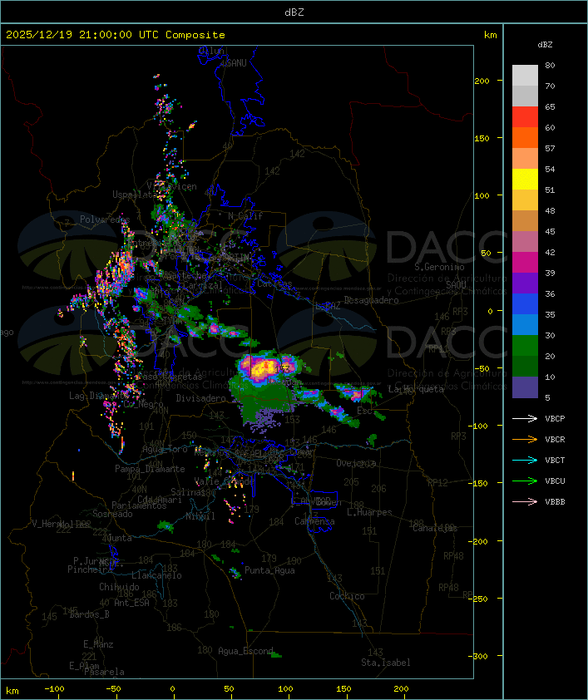588x700 pixels.
Task: Click the Parlamentos map label
Action: point(139,505)
